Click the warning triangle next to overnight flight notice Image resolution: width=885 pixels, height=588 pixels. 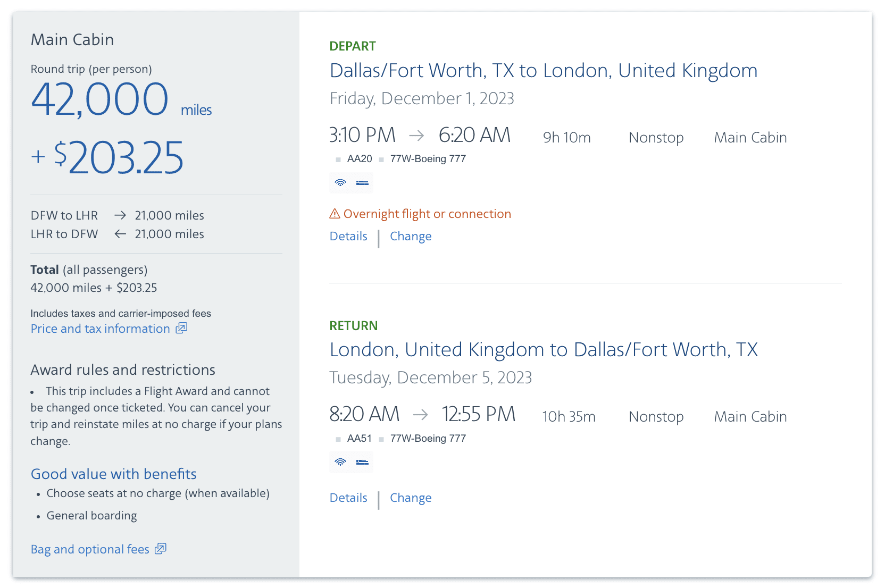tap(334, 213)
